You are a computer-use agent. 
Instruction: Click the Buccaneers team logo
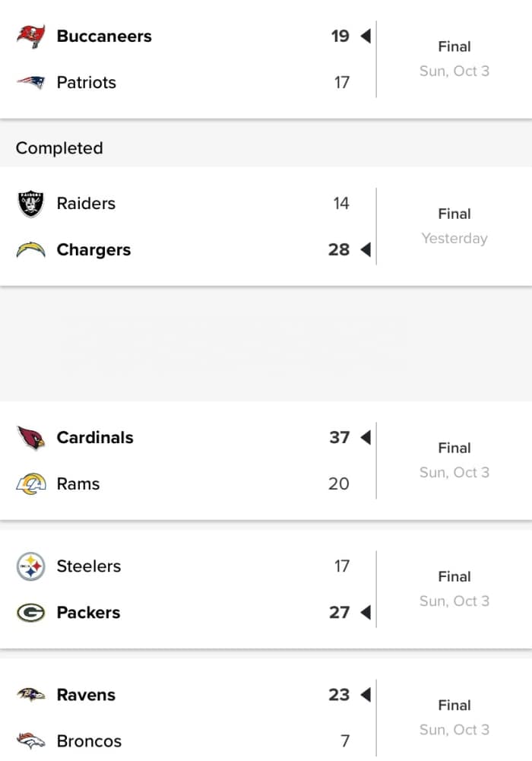pyautogui.click(x=32, y=36)
